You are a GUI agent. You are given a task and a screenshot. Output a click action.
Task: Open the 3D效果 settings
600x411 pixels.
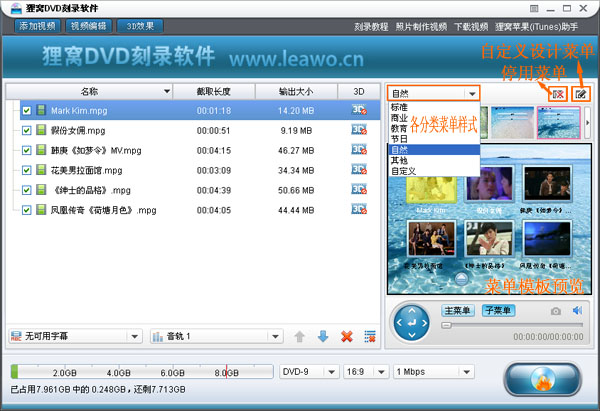tap(140, 26)
